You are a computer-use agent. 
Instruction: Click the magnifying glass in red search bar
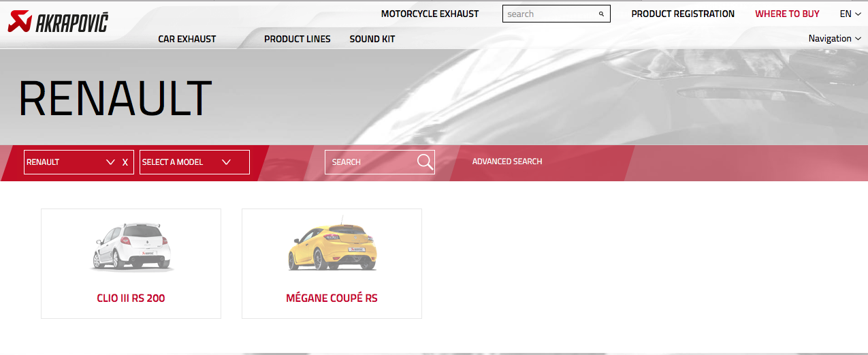[x=425, y=161]
